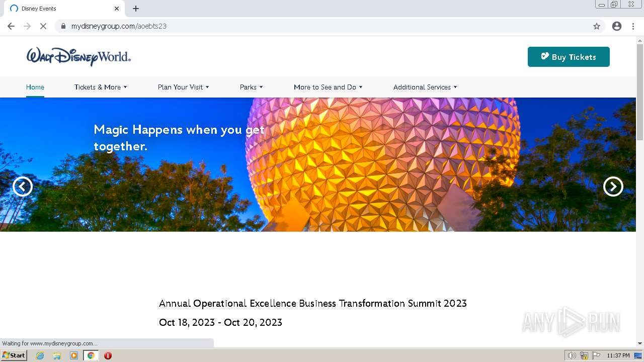Click the network tray icon
The height and width of the screenshot is (362, 644).
coord(584,355)
